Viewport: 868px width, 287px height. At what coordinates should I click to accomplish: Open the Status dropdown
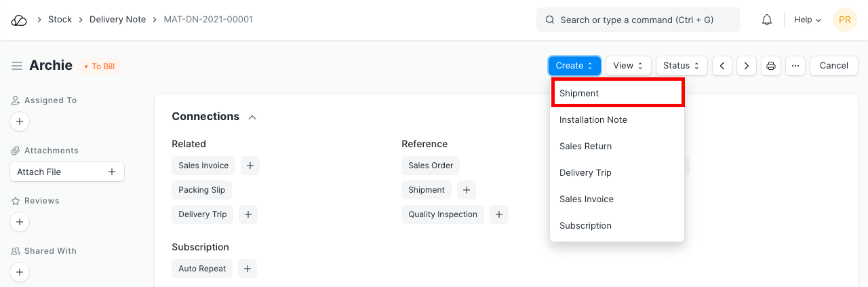[x=681, y=66]
